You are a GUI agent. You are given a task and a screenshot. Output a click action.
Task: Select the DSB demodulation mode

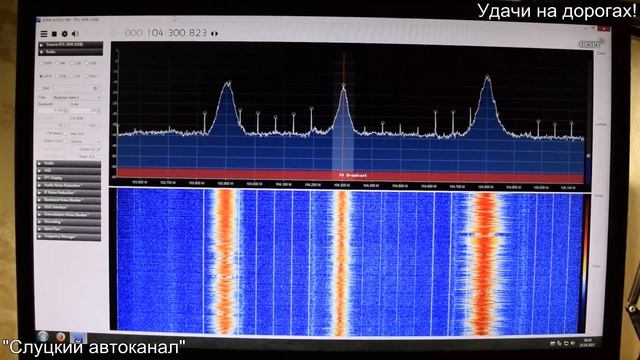61,76
